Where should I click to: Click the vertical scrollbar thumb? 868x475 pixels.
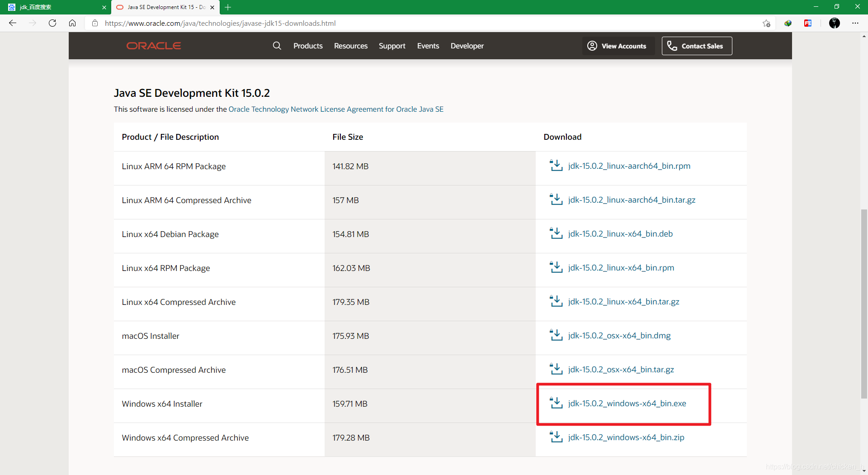(x=864, y=303)
